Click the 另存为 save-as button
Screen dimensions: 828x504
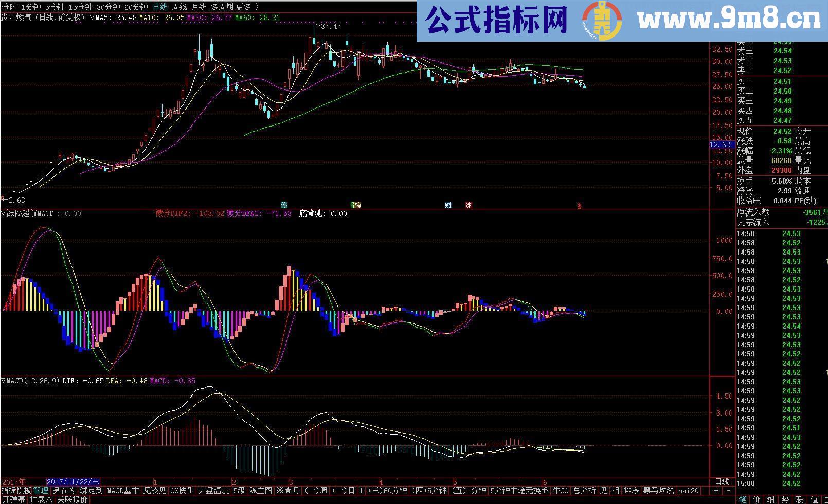point(64,490)
